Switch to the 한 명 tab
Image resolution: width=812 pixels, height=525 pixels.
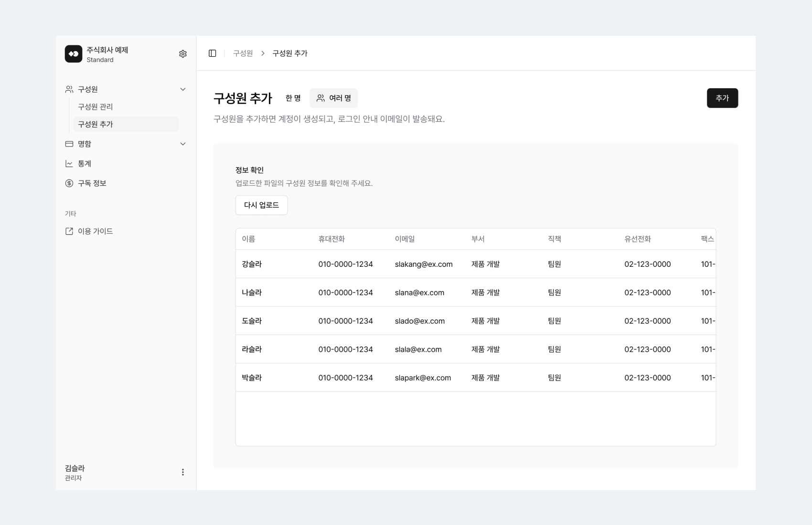coord(293,98)
